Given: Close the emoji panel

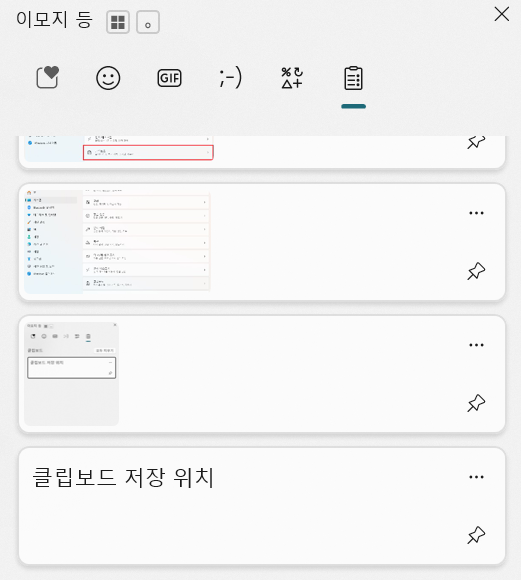Looking at the screenshot, I should point(502,15).
